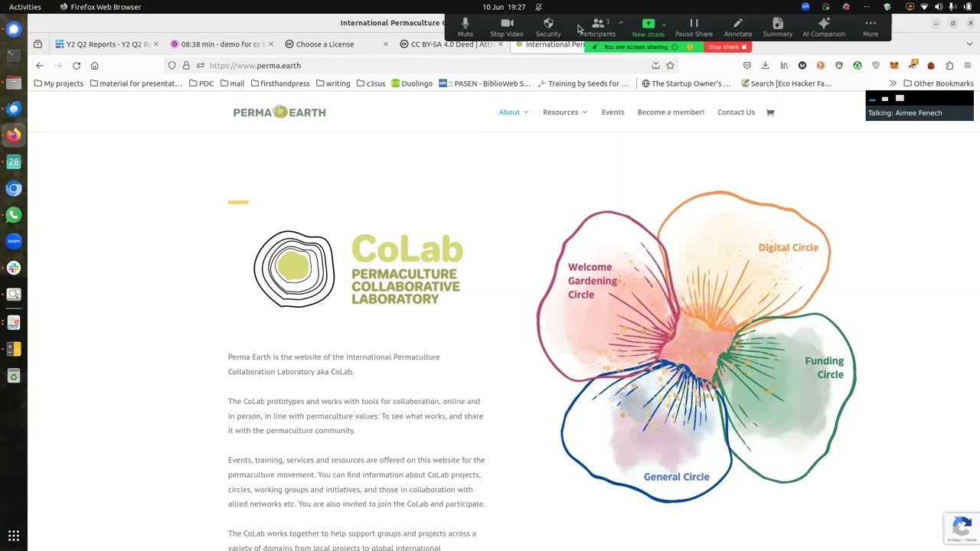The image size is (980, 551).
Task: Open Zoom Summary
Action: point(777,28)
